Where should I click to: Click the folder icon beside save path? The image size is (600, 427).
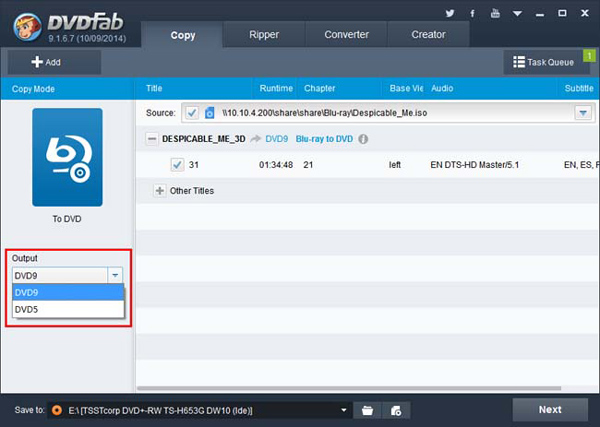(368, 410)
